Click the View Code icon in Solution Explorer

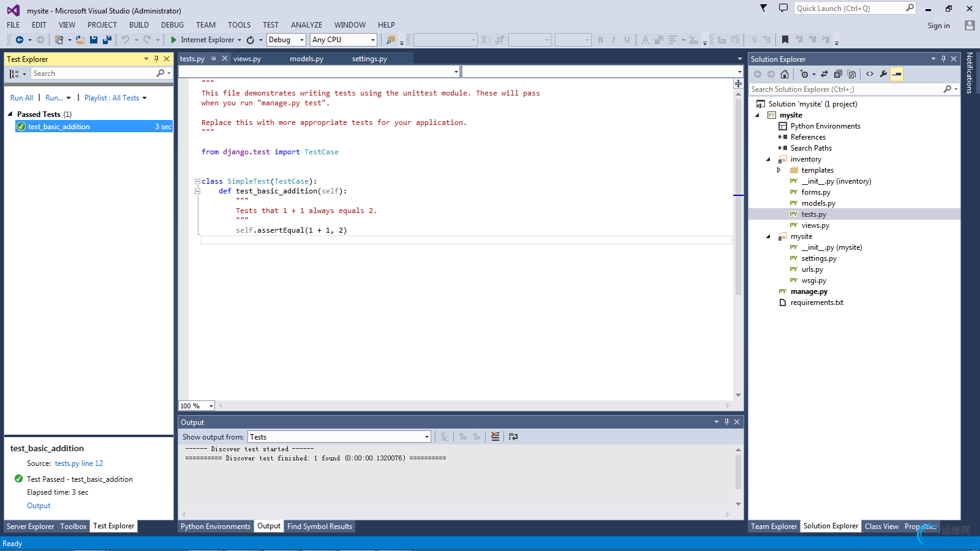pos(870,74)
